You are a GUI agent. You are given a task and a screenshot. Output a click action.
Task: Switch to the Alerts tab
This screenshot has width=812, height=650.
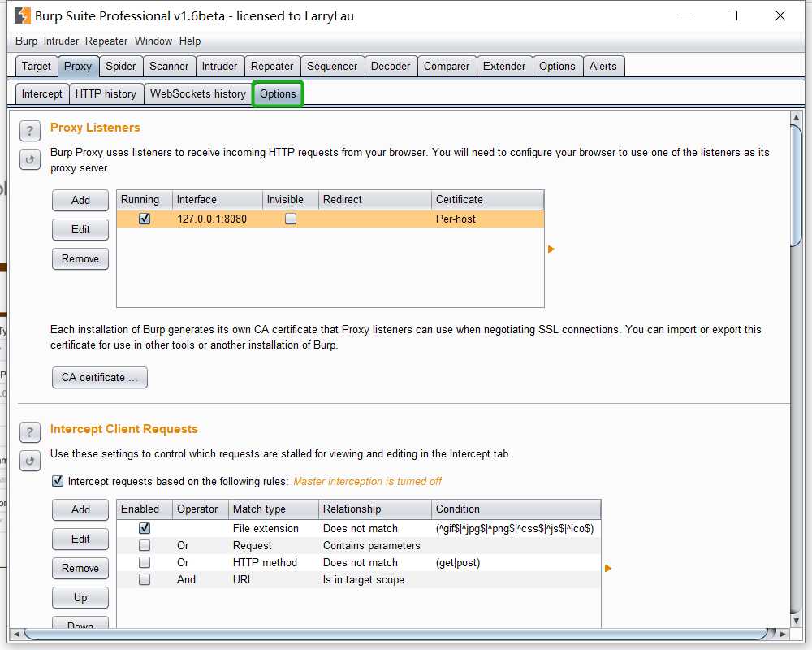[x=603, y=67]
